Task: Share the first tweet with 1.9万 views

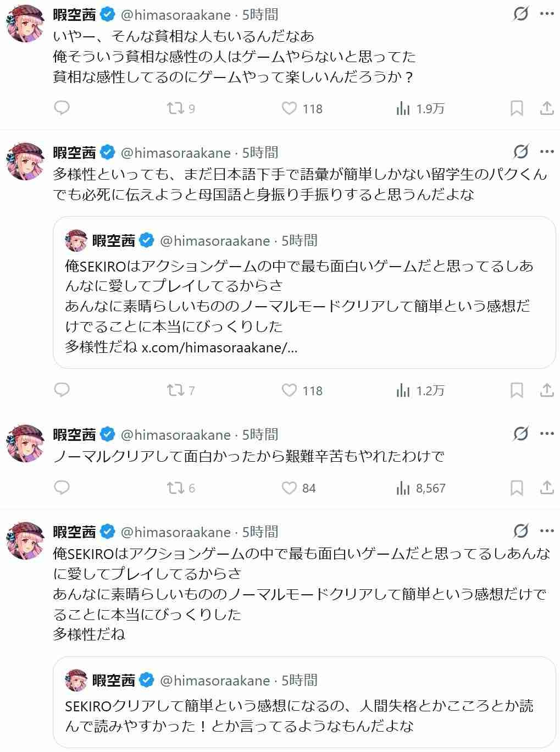Action: [547, 108]
